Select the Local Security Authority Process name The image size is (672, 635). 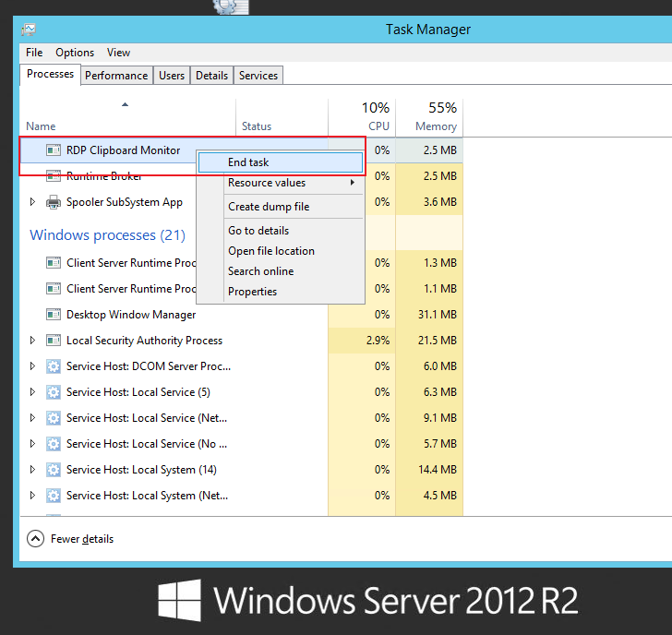pos(144,341)
